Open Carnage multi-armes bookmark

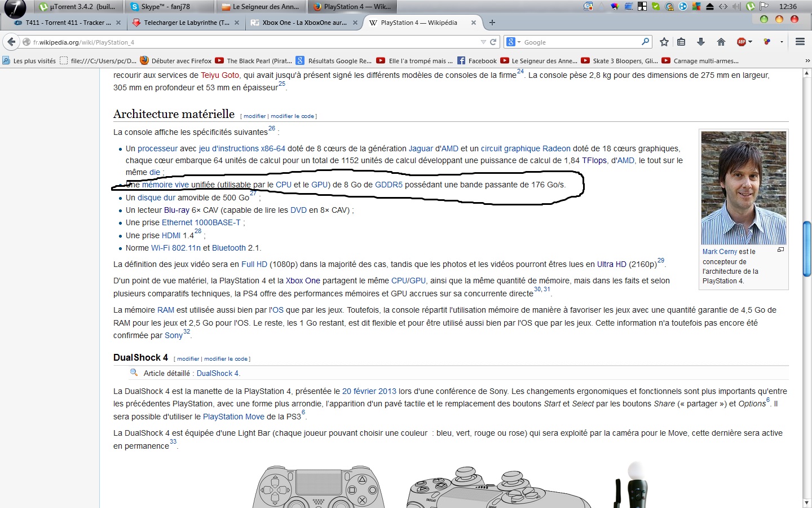click(x=700, y=61)
